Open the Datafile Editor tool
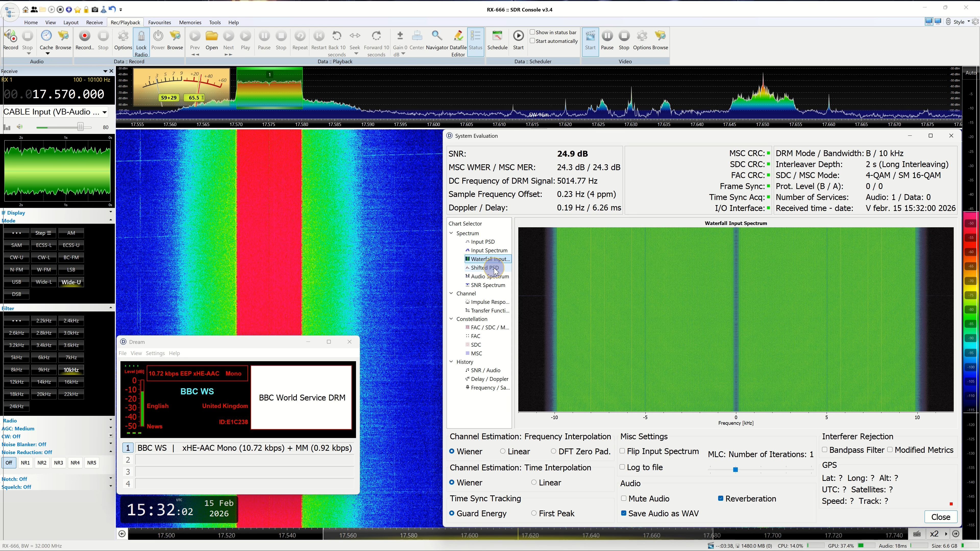Image resolution: width=980 pixels, height=551 pixels. coord(458,36)
